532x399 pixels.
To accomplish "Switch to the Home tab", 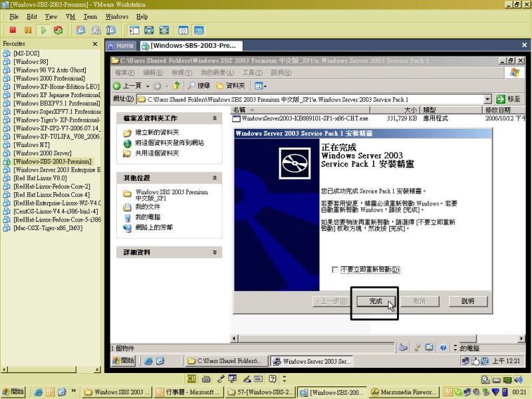I will click(121, 45).
